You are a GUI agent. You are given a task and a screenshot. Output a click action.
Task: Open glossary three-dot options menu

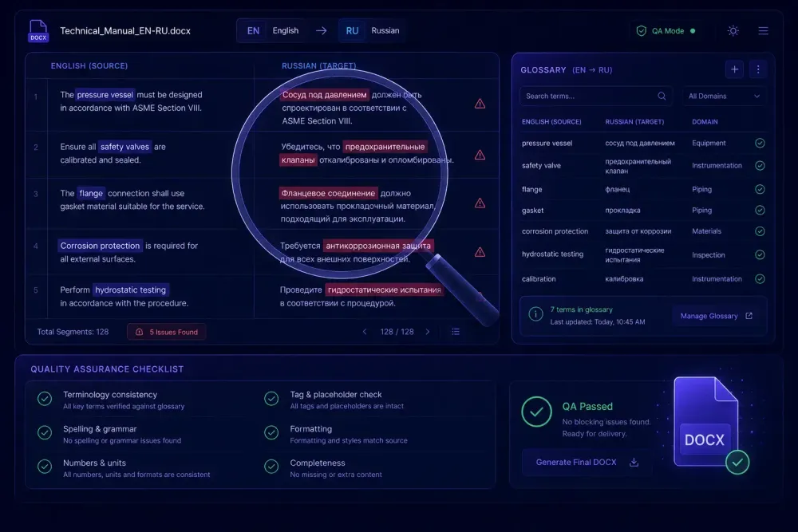point(758,69)
